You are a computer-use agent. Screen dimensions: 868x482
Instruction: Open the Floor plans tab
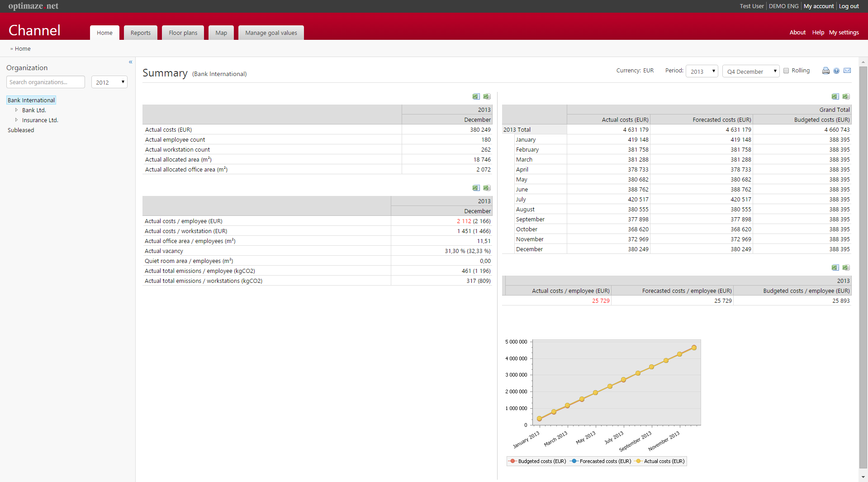pyautogui.click(x=183, y=33)
